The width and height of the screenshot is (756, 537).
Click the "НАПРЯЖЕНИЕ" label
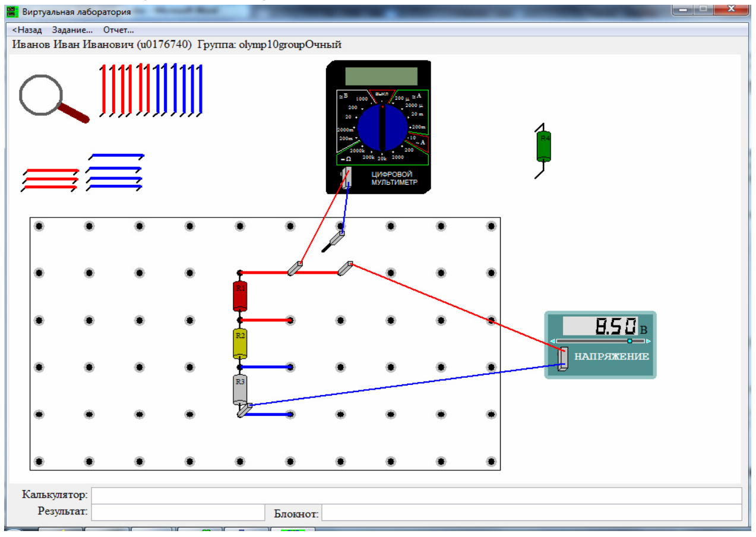611,357
